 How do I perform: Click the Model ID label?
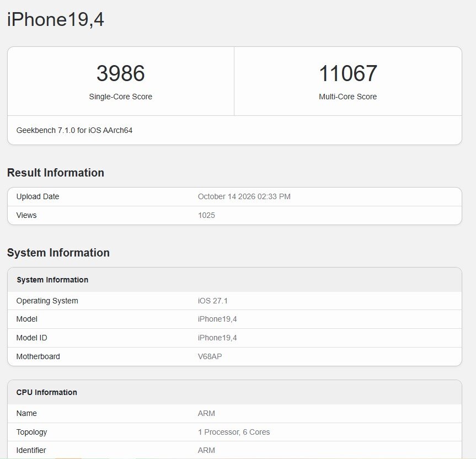pos(31,338)
